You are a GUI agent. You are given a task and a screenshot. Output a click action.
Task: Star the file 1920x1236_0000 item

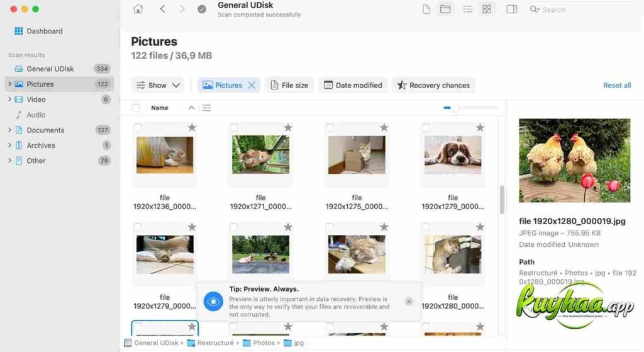point(192,127)
